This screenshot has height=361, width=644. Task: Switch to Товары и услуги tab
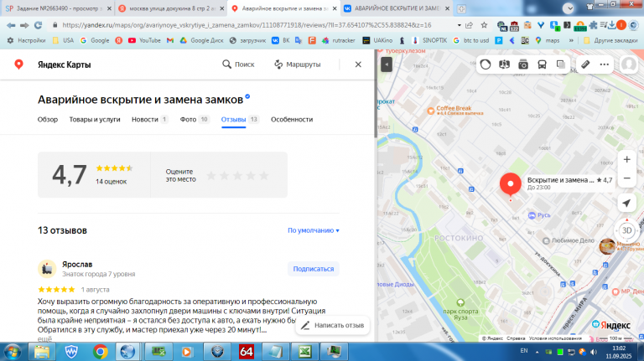click(x=95, y=120)
